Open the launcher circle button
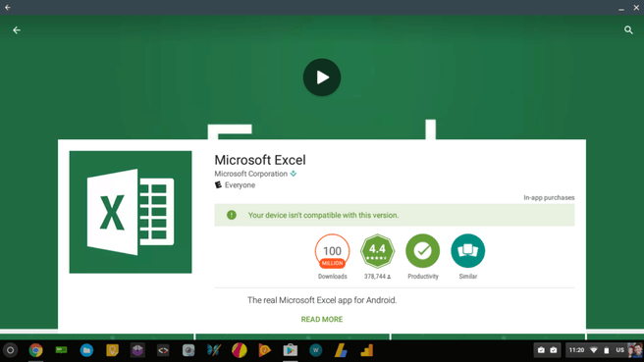644x362 pixels. (10, 350)
